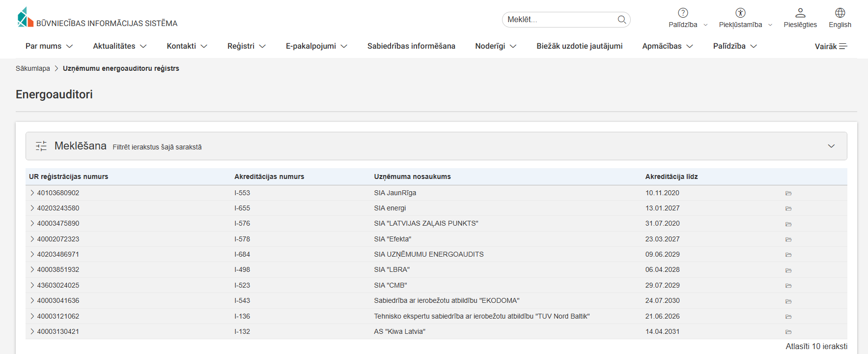The image size is (868, 354).
Task: Click the date 13.01.2027
Action: (x=663, y=208)
